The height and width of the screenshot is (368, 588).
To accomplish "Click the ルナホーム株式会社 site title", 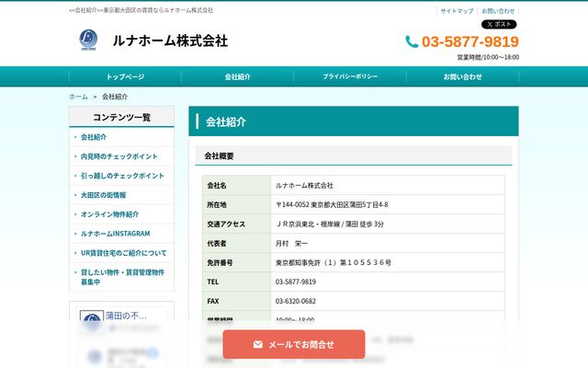I will pyautogui.click(x=170, y=40).
